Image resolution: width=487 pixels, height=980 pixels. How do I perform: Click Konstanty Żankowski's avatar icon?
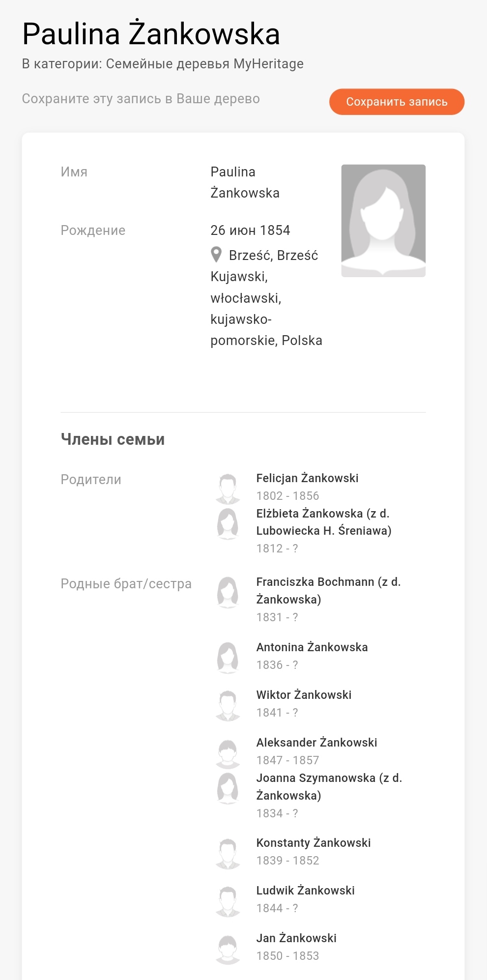[x=228, y=853]
